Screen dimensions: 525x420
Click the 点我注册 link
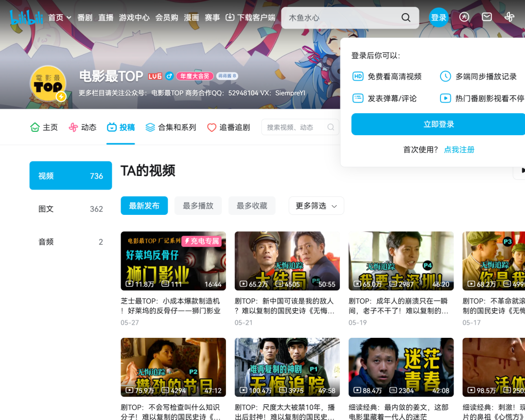459,150
